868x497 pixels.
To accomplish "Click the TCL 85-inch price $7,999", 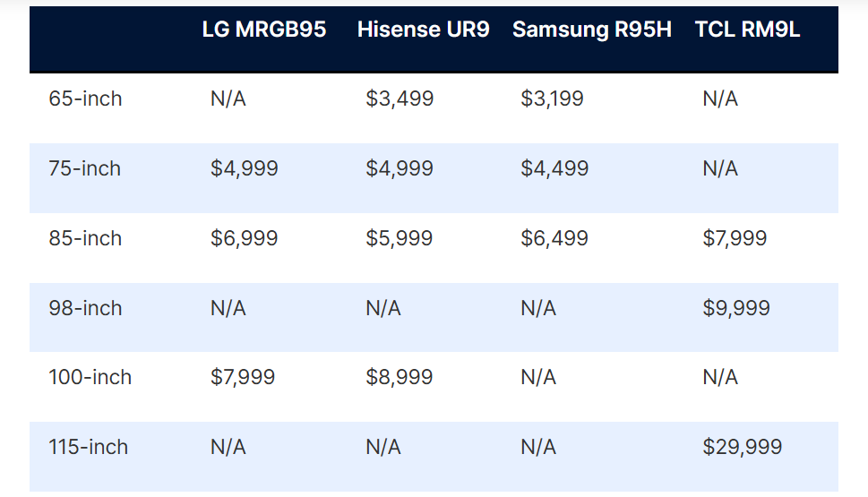I will [x=735, y=238].
